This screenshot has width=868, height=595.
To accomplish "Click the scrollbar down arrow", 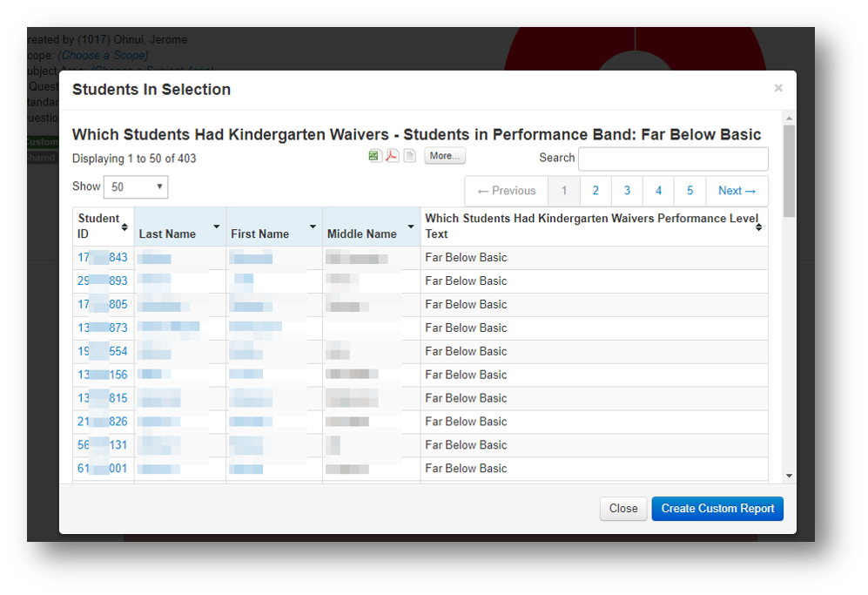I will (x=789, y=476).
